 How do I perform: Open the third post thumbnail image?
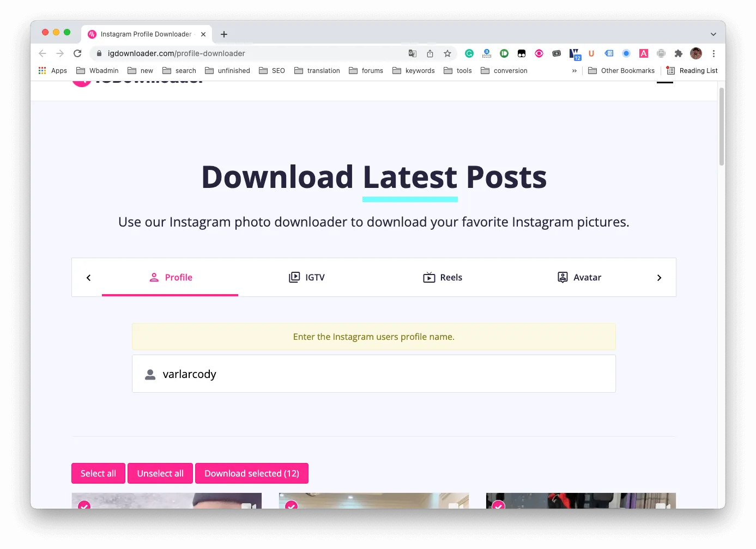tap(581, 501)
